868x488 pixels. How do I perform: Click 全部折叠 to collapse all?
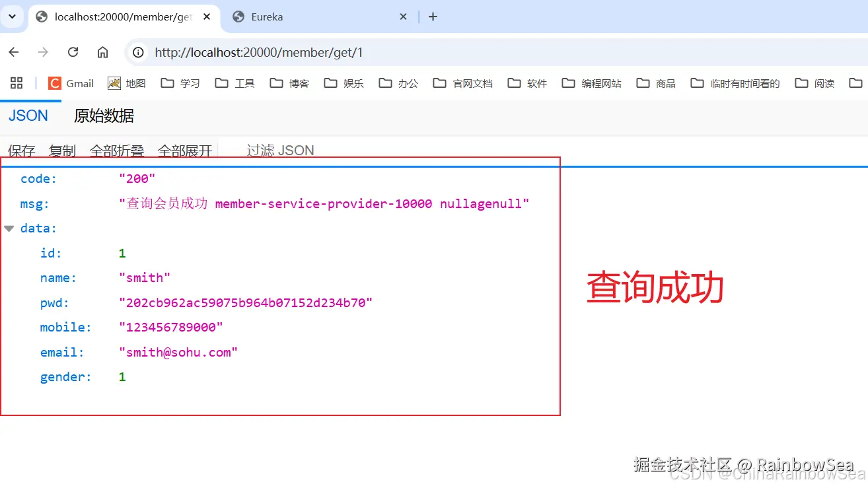117,151
